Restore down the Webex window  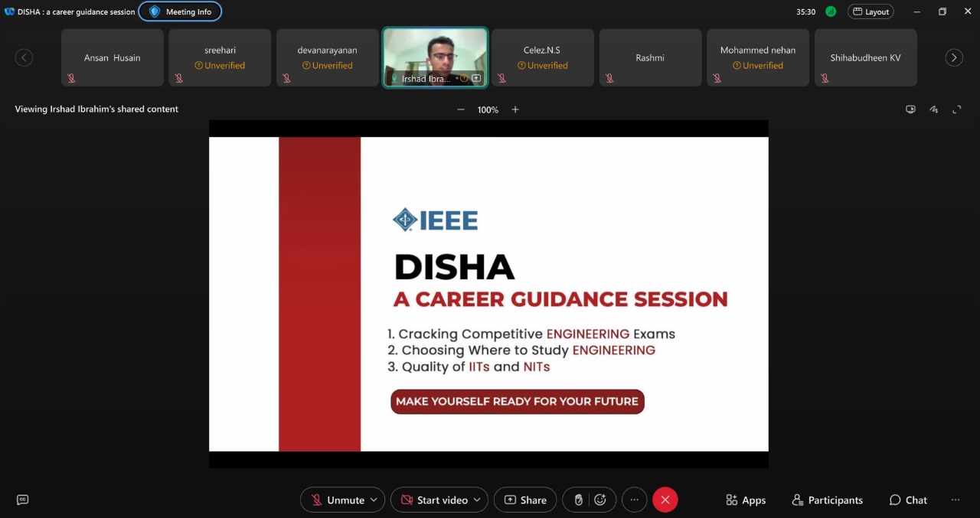click(942, 11)
